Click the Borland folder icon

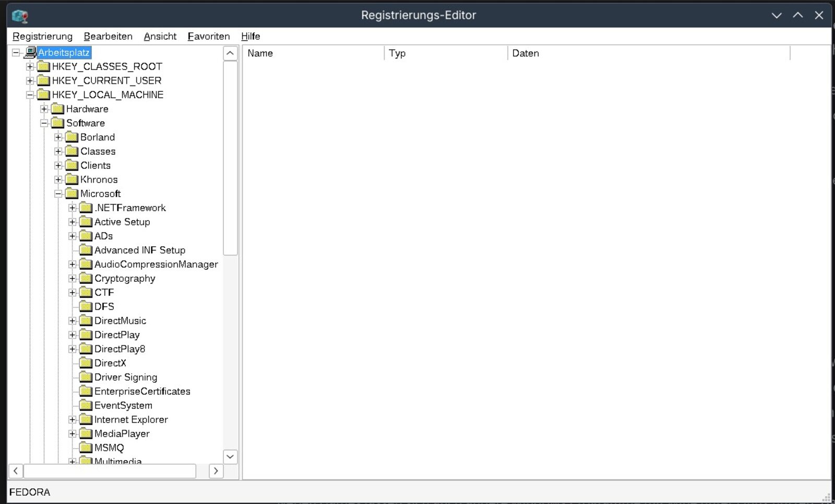[72, 137]
